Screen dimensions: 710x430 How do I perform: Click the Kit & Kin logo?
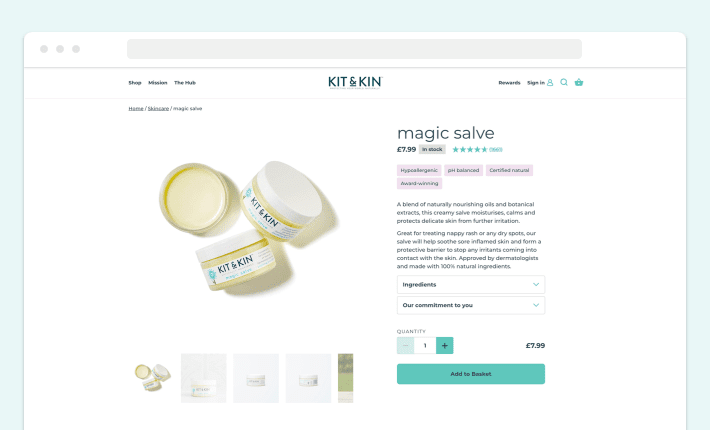(x=355, y=82)
